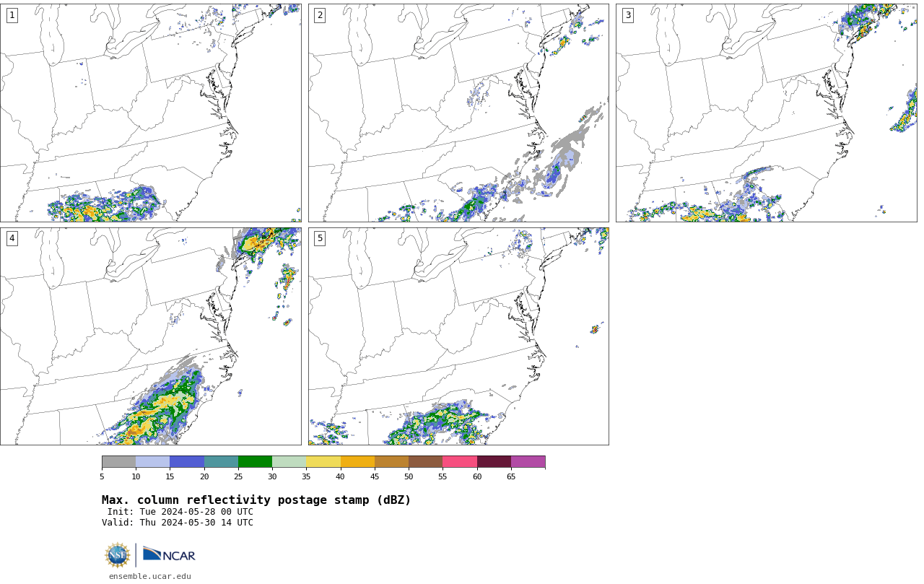Click the member number 2 label box
Viewport: 924px width, 584px height.
[320, 15]
